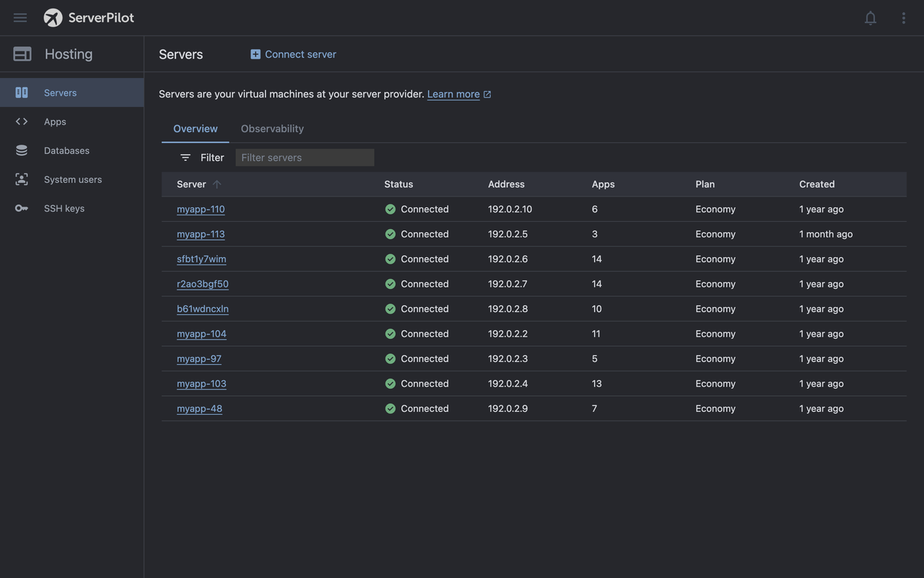Viewport: 924px width, 578px height.
Task: Click the ServerPilot airplane logo
Action: 53,17
